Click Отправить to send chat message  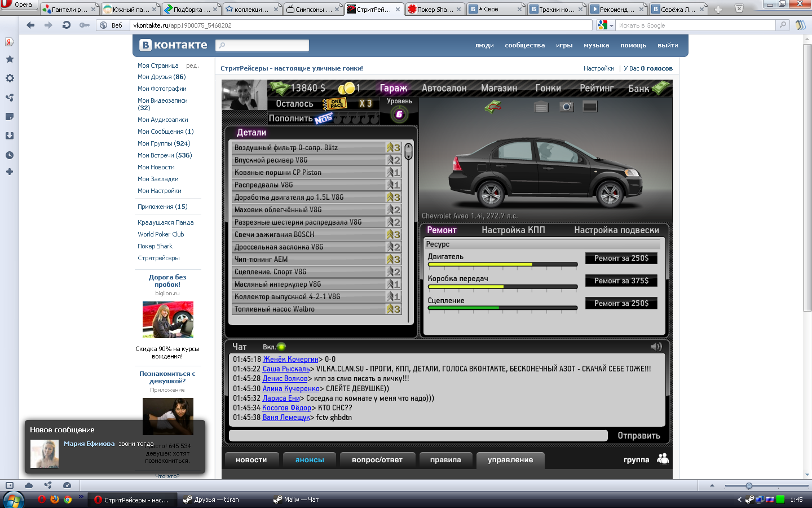point(639,436)
